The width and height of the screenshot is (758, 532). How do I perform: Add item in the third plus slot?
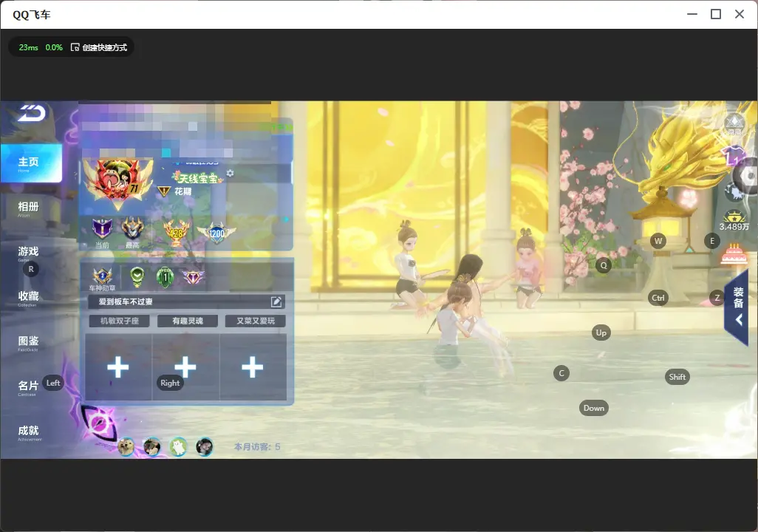(x=253, y=367)
